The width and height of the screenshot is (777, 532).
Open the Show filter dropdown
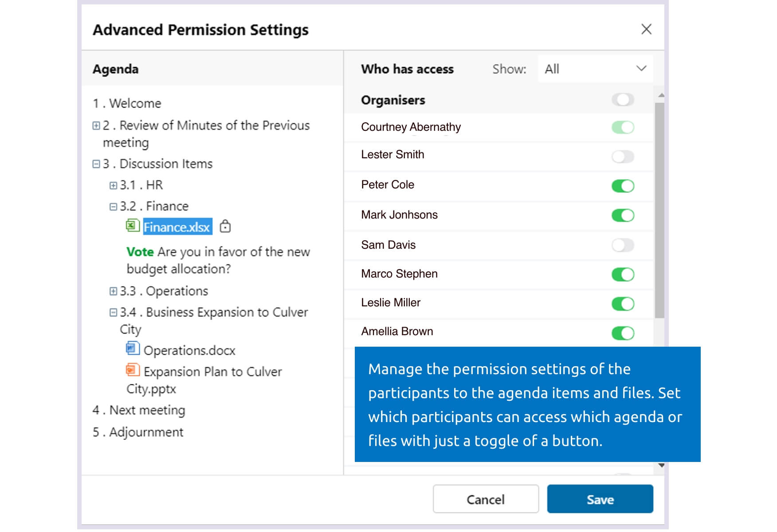coord(594,69)
